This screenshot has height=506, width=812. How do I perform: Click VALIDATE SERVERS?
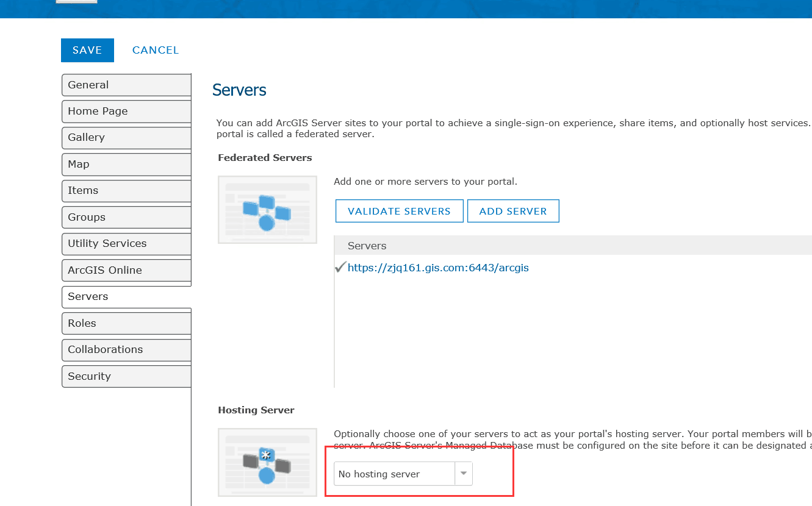399,211
